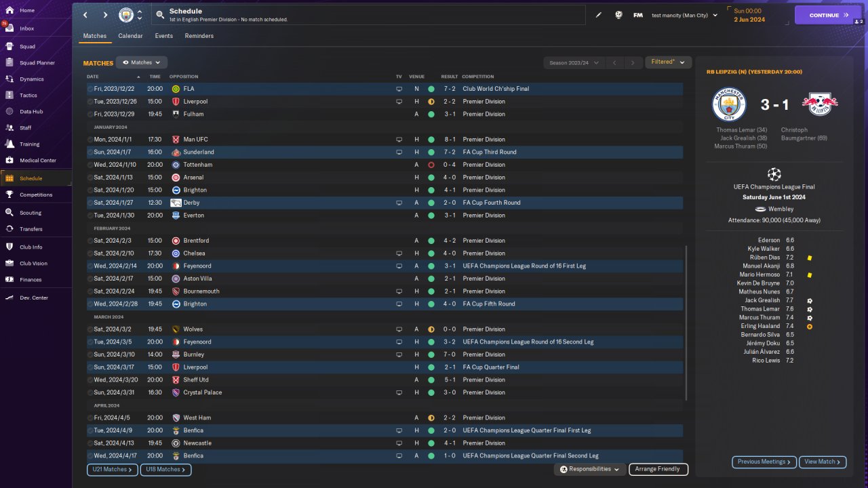Open the Finances sidebar icon
The height and width of the screenshot is (488, 868).
point(9,280)
